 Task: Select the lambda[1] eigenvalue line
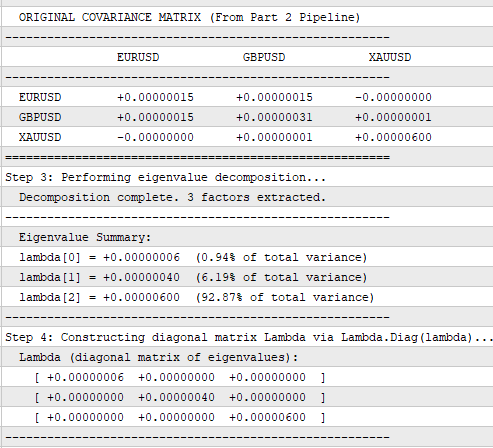tap(193, 277)
